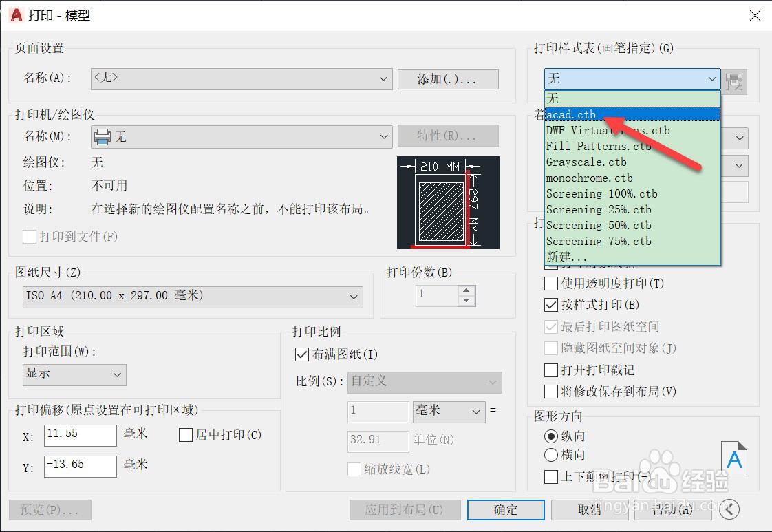Screen dimensions: 772x532
Task: Toggle 缩放线宽 checkbox
Action: (354, 469)
